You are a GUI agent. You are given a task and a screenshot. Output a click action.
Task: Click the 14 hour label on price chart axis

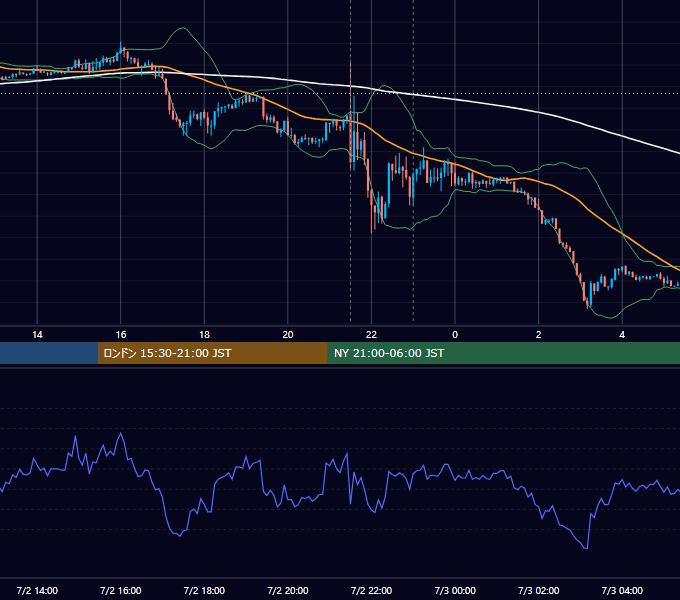point(37,335)
